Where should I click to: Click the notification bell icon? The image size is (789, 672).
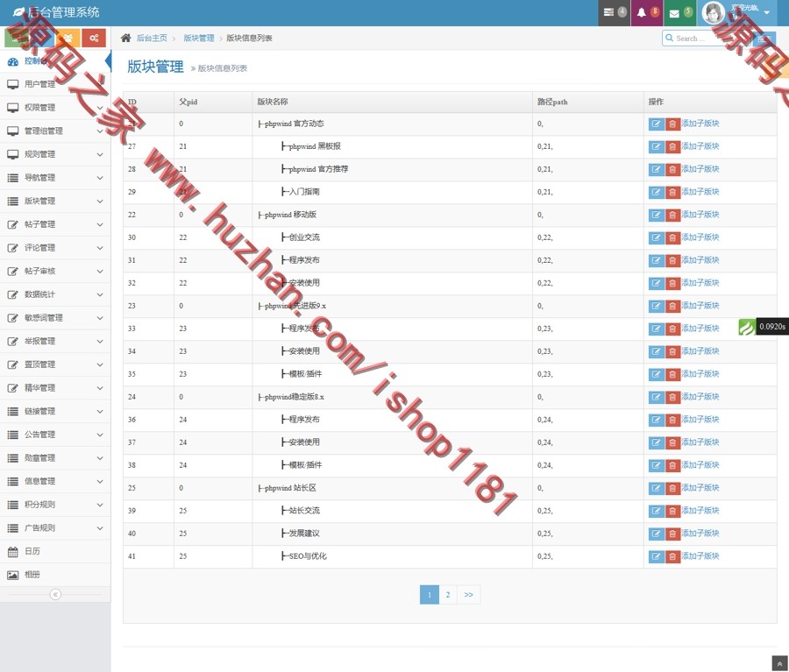coord(642,11)
